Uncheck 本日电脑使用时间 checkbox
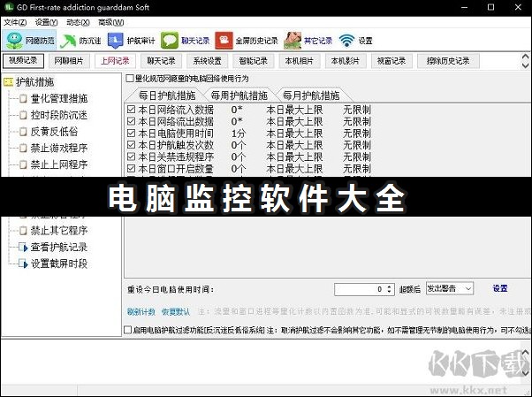 pyautogui.click(x=131, y=134)
